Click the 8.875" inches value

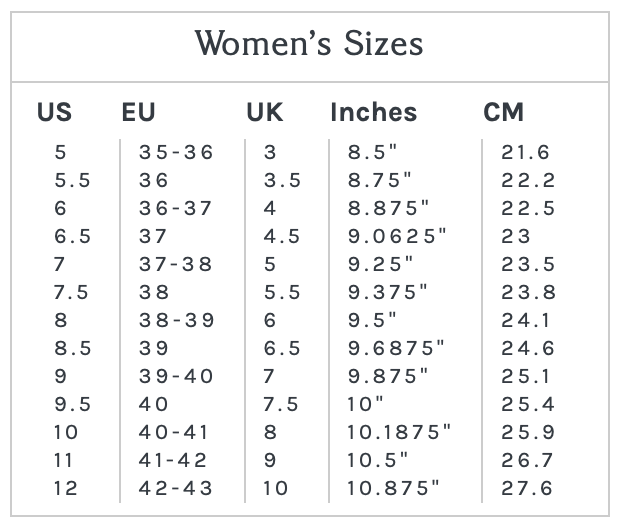coord(388,209)
